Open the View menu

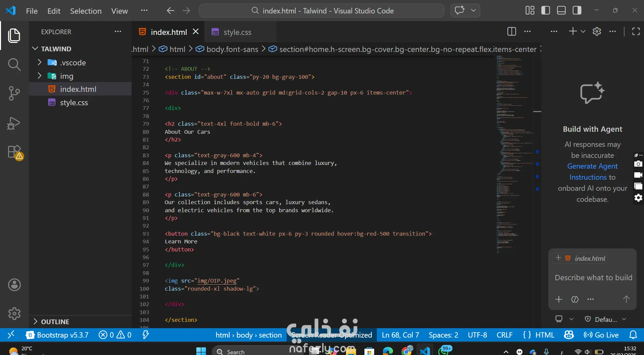pyautogui.click(x=119, y=11)
